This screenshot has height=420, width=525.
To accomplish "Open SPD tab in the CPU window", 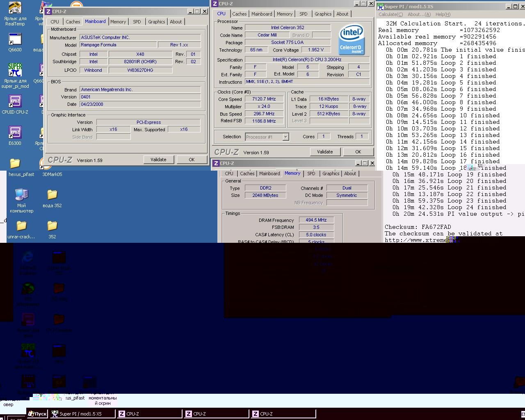I will [304, 14].
